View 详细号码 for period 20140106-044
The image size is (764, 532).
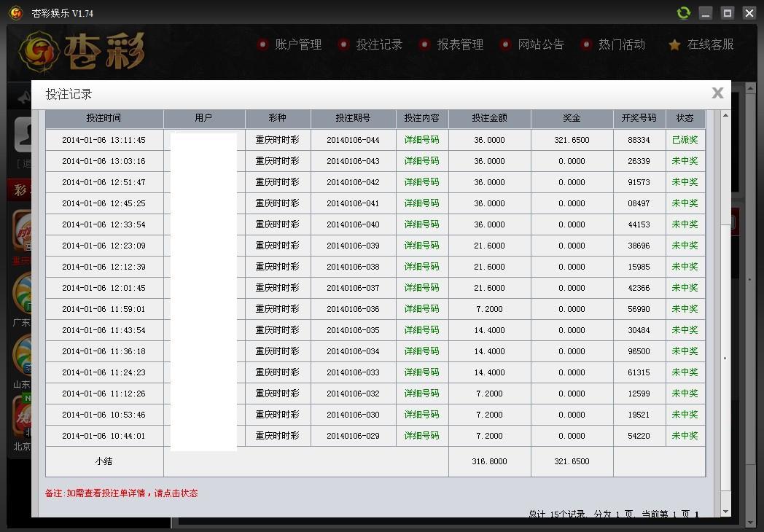click(423, 140)
